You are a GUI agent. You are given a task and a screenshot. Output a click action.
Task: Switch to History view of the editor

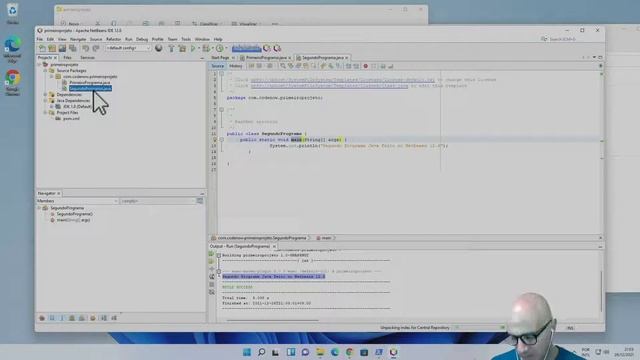236,66
